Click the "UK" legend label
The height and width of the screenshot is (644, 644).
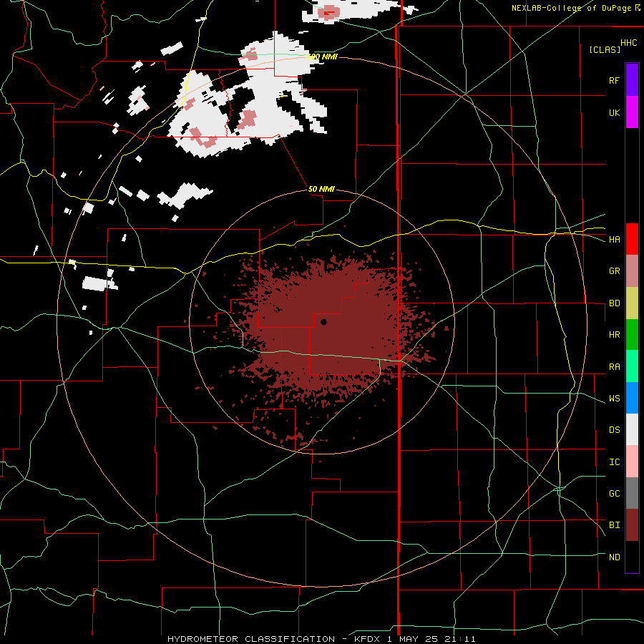point(614,112)
